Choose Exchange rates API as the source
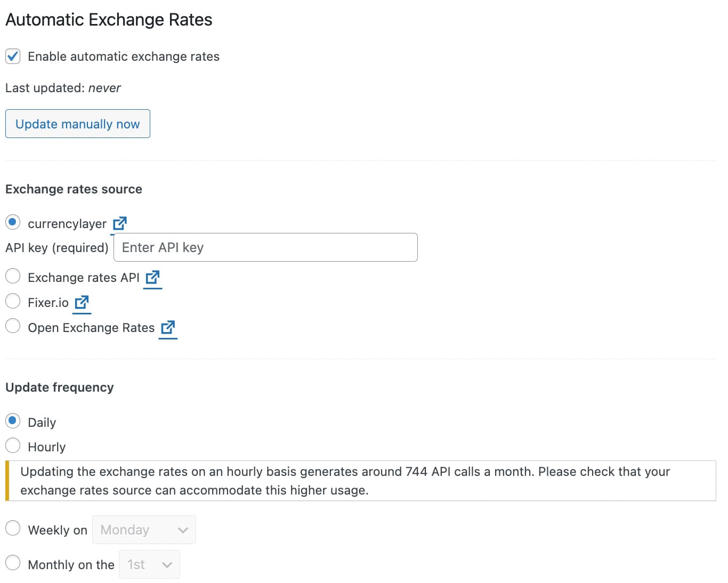728x583 pixels. 13,276
